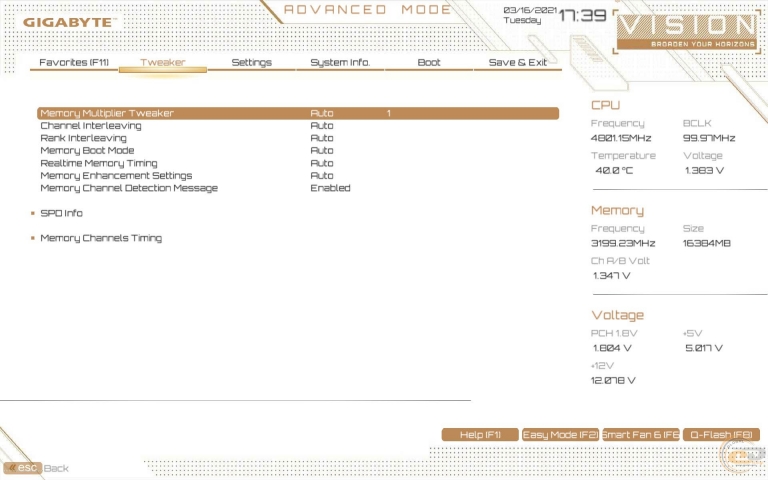
Task: Click the ADVANCED MODE title
Action: (367, 10)
